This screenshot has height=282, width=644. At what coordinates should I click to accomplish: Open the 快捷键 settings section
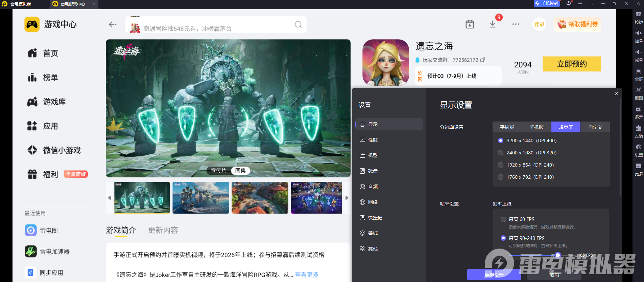(389, 218)
